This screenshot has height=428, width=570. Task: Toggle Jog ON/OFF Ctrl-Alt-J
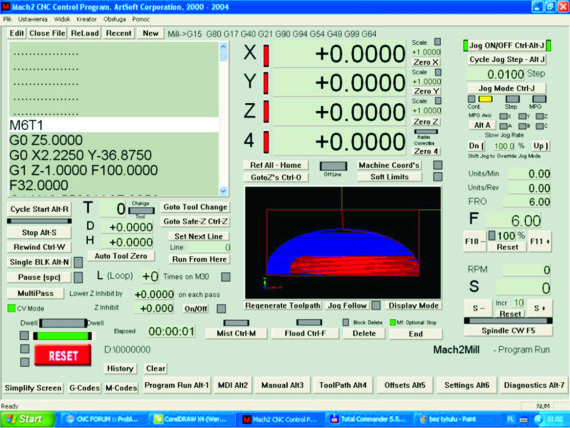click(x=506, y=45)
